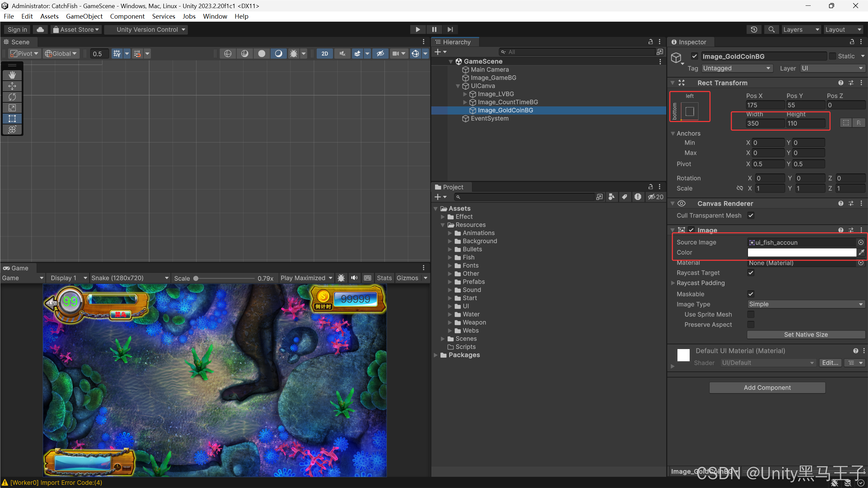The height and width of the screenshot is (488, 868).
Task: Expand the Image_LVBG hierarchy item
Action: [x=465, y=94]
